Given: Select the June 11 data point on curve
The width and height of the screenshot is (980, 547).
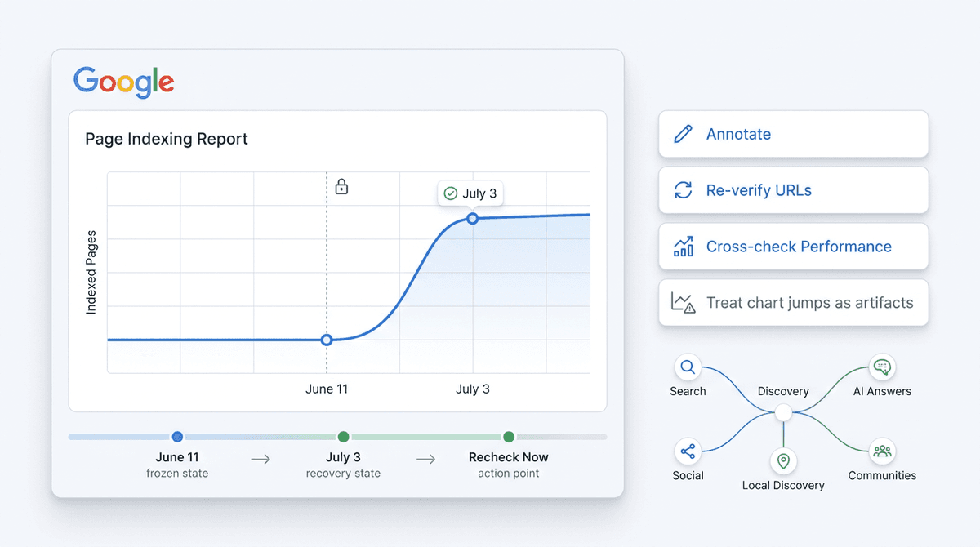Looking at the screenshot, I should (327, 340).
